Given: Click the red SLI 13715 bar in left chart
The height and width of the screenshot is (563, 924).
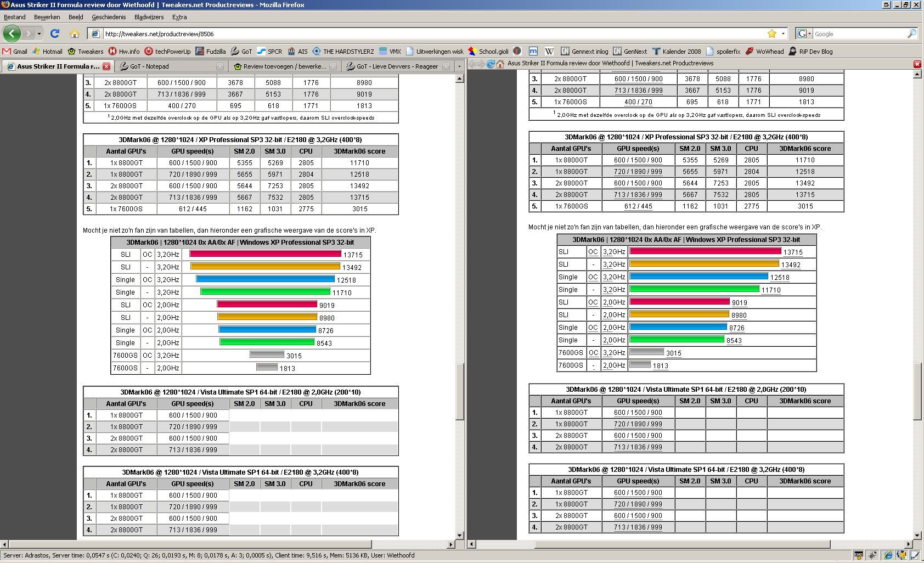Looking at the screenshot, I should [265, 254].
